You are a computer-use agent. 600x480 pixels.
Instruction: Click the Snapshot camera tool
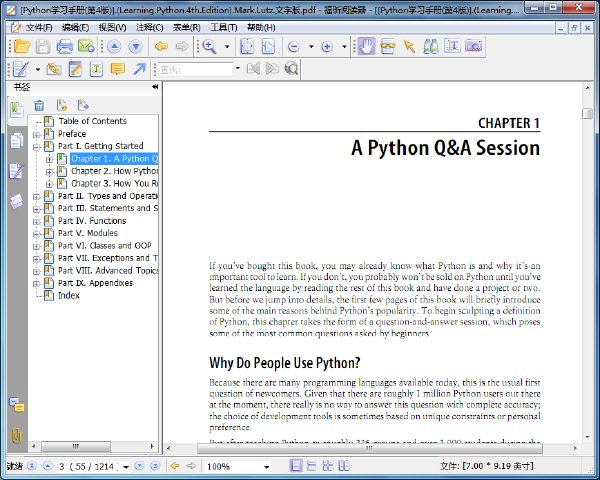point(474,46)
